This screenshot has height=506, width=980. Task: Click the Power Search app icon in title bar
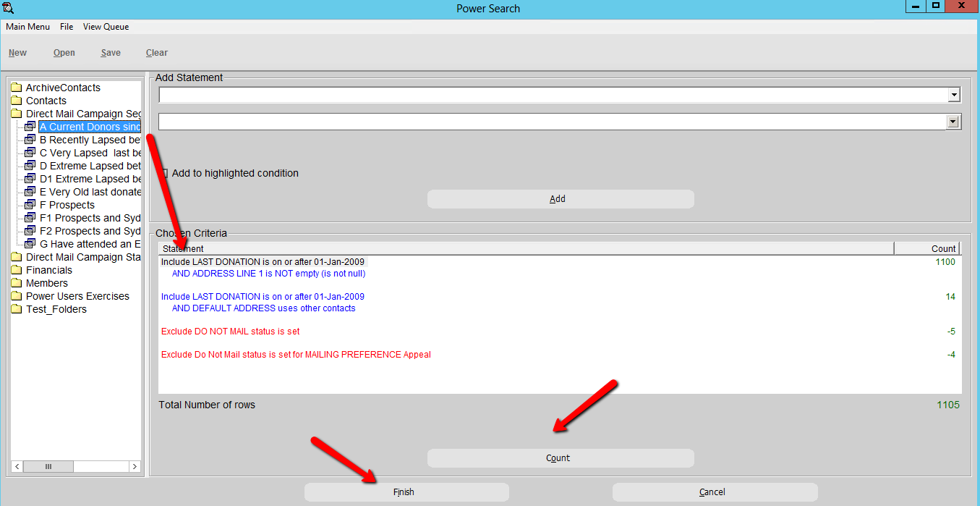click(9, 8)
